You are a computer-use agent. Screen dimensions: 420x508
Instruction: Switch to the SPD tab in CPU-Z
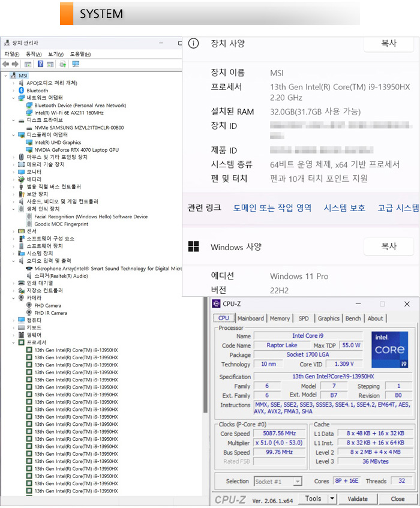304,318
